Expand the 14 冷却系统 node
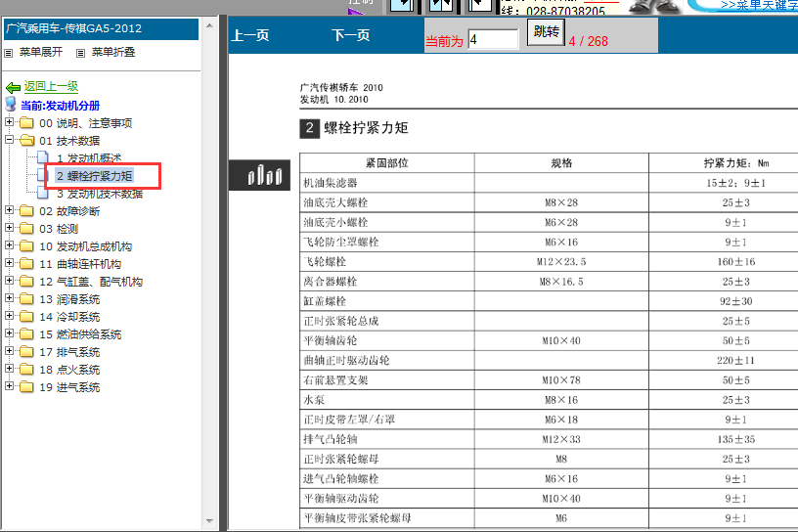The width and height of the screenshot is (798, 532). click(x=9, y=315)
